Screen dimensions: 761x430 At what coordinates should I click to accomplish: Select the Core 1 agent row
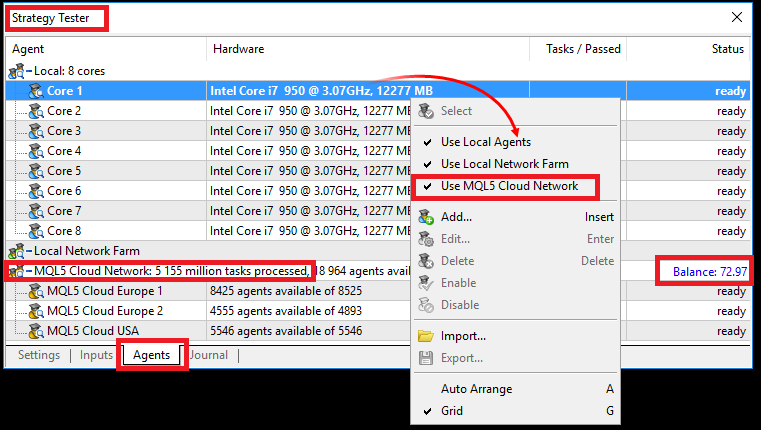tap(378, 91)
